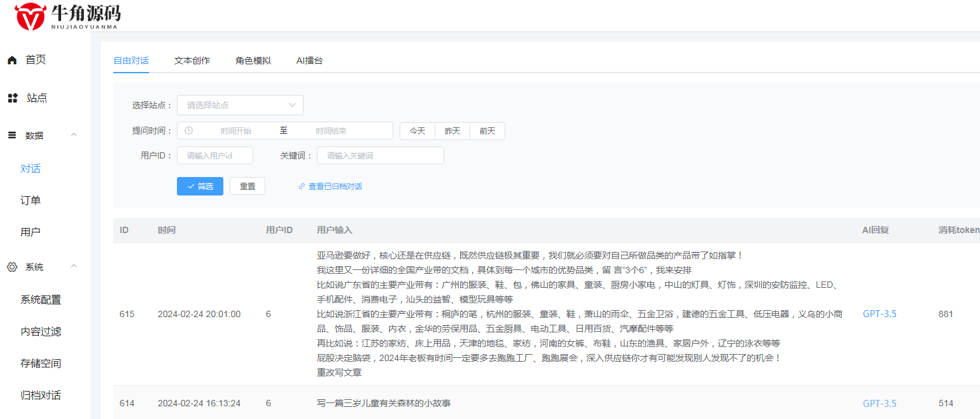This screenshot has width=980, height=419.
Task: Switch to the 角色模拟 tab
Action: pos(252,60)
